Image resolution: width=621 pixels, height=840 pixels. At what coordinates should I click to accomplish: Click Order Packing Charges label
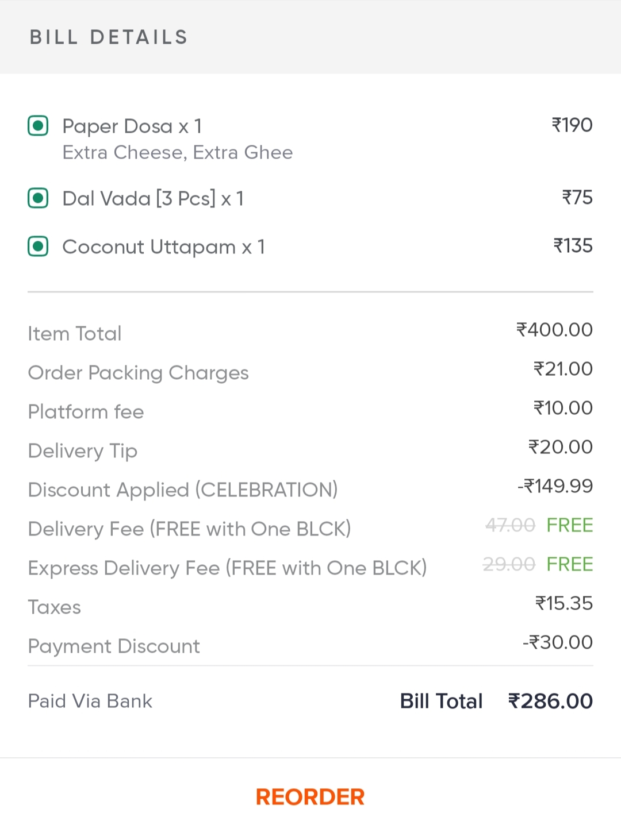point(138,372)
